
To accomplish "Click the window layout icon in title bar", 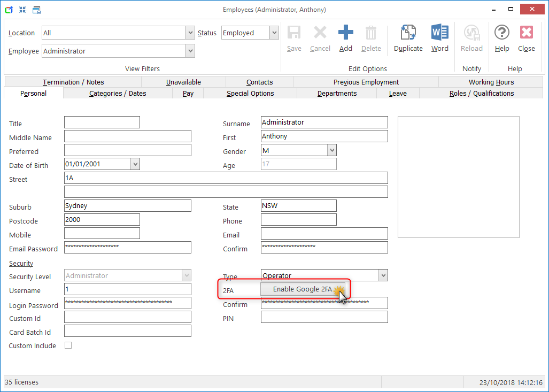I will point(36,10).
